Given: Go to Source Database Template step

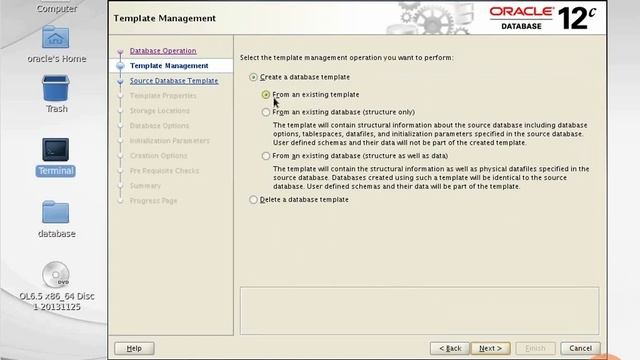Looking at the screenshot, I should click(174, 80).
